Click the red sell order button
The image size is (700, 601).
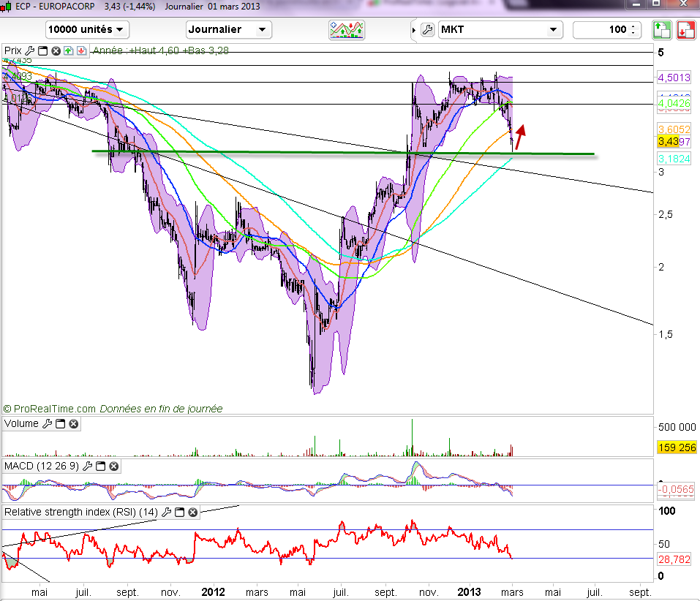click(x=685, y=30)
